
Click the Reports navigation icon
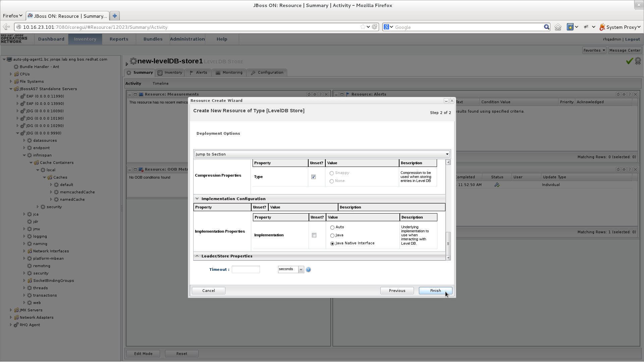point(118,39)
